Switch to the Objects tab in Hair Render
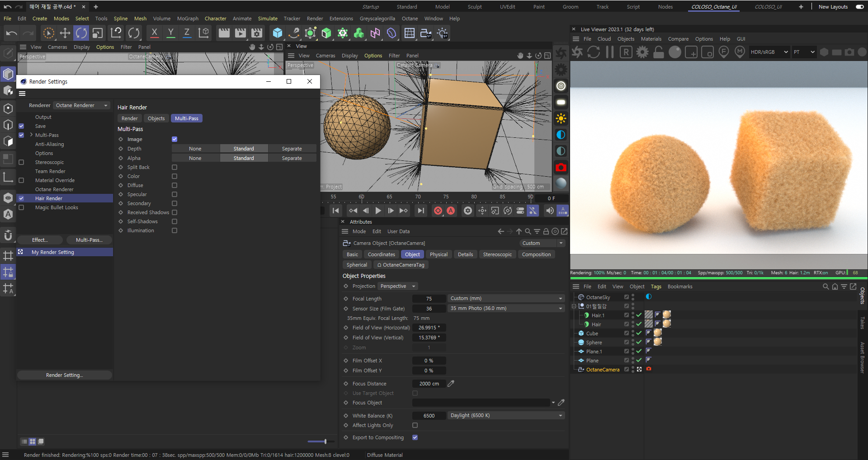This screenshot has width=868, height=460. 156,118
